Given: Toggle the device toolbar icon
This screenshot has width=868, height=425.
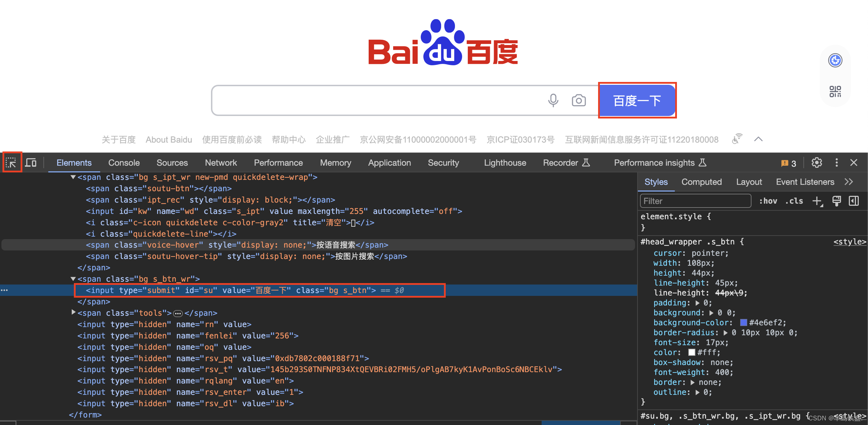Looking at the screenshot, I should pos(31,163).
